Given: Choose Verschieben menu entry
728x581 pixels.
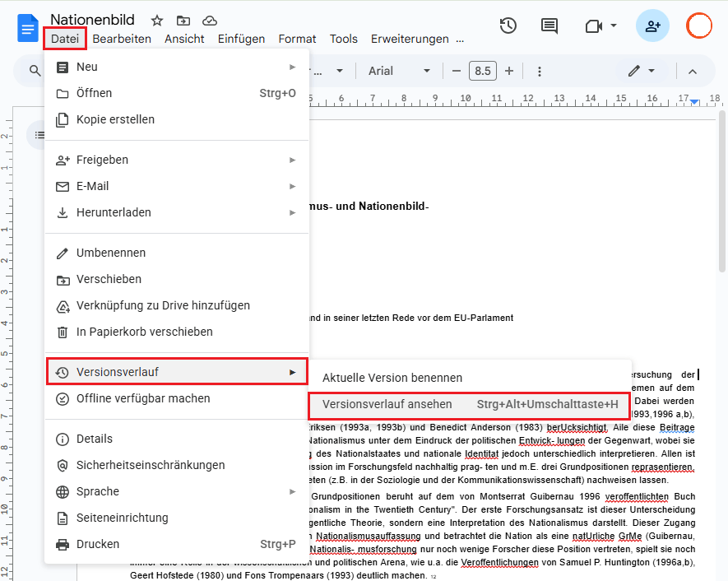Looking at the screenshot, I should point(176,279).
